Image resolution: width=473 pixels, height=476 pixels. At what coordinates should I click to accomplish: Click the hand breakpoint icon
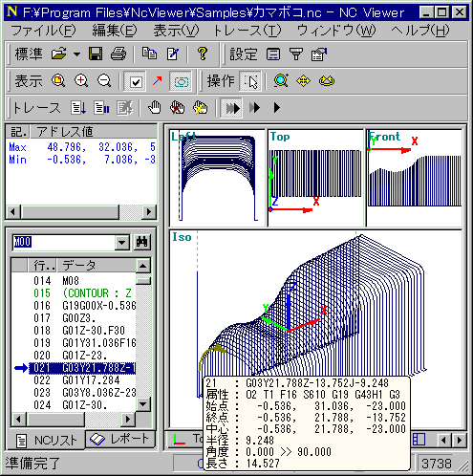(155, 108)
